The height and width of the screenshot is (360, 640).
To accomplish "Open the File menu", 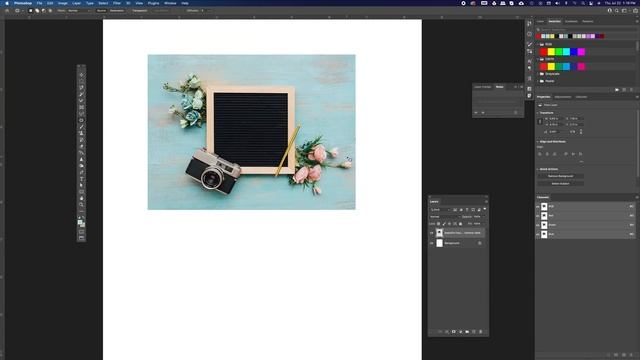I will tap(40, 3).
